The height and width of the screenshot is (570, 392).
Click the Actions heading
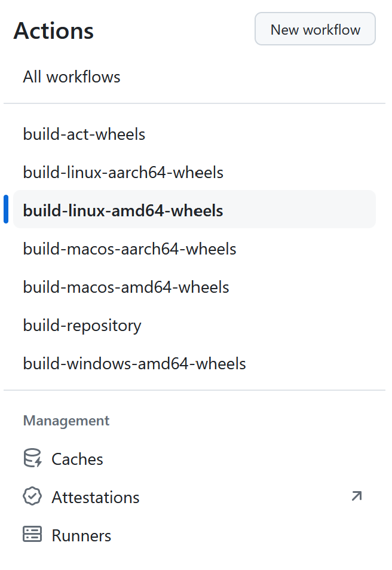point(54,31)
